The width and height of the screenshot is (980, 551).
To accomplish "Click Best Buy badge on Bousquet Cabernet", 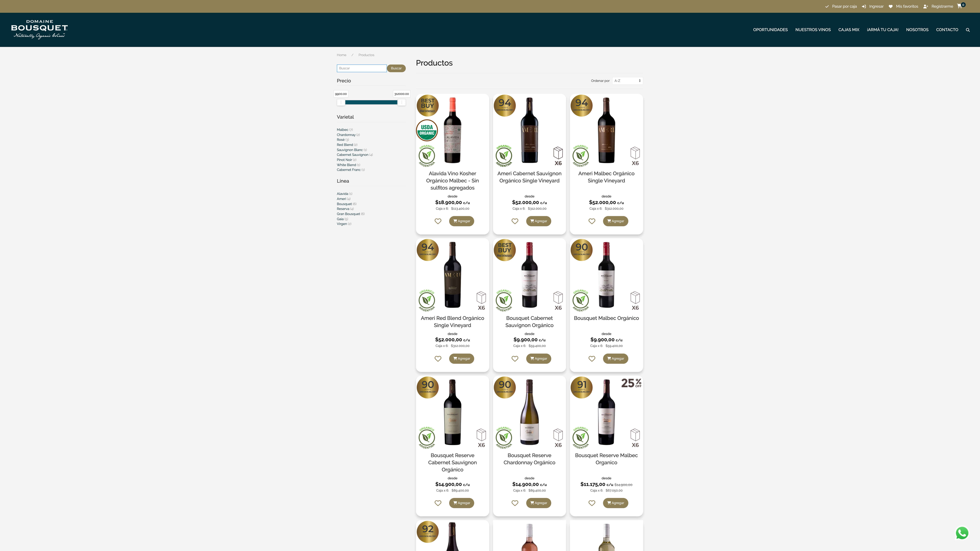I will pos(504,250).
